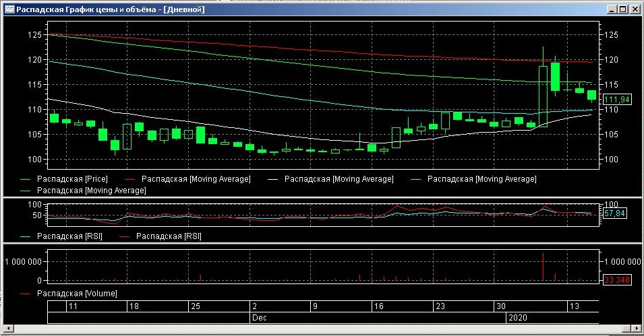Click the RSI value label 57,84
The height and width of the screenshot is (336, 644).
615,213
